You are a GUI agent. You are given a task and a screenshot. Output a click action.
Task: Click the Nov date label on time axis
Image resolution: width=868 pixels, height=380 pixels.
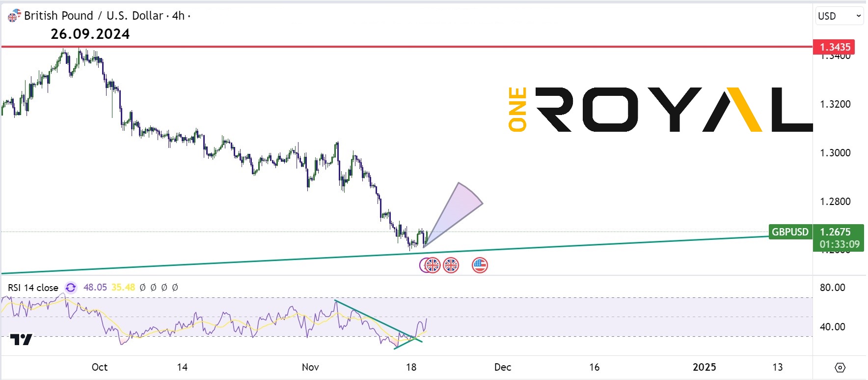click(x=310, y=367)
